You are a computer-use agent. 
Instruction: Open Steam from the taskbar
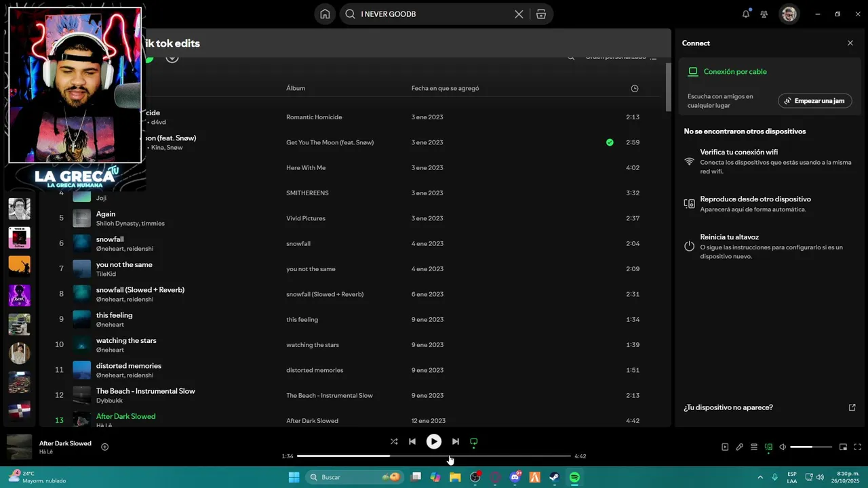[x=554, y=477]
